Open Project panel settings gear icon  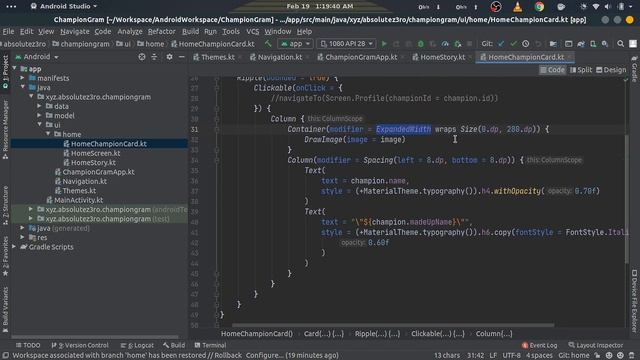[169, 57]
